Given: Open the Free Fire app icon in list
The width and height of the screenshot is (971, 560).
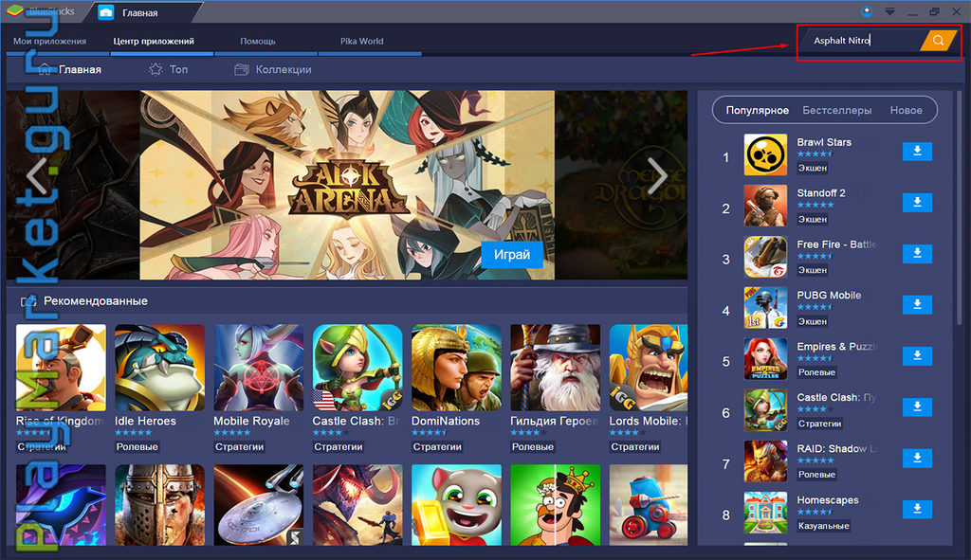Looking at the screenshot, I should point(765,256).
